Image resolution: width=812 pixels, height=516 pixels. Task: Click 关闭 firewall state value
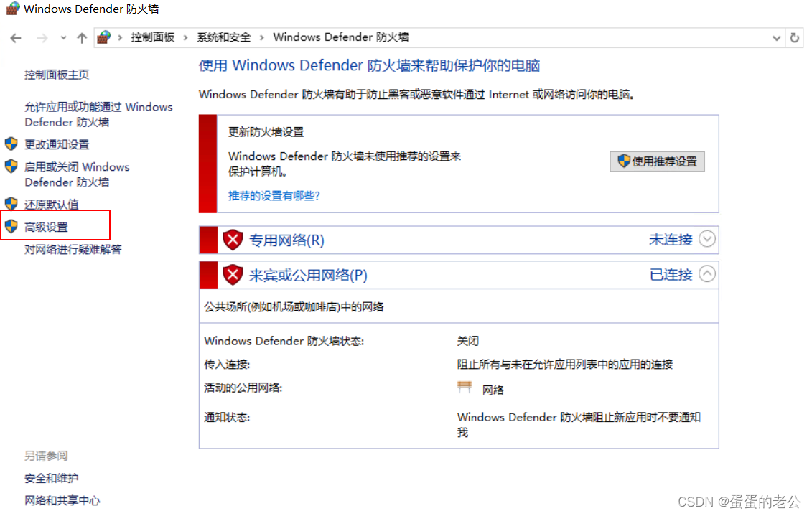467,341
